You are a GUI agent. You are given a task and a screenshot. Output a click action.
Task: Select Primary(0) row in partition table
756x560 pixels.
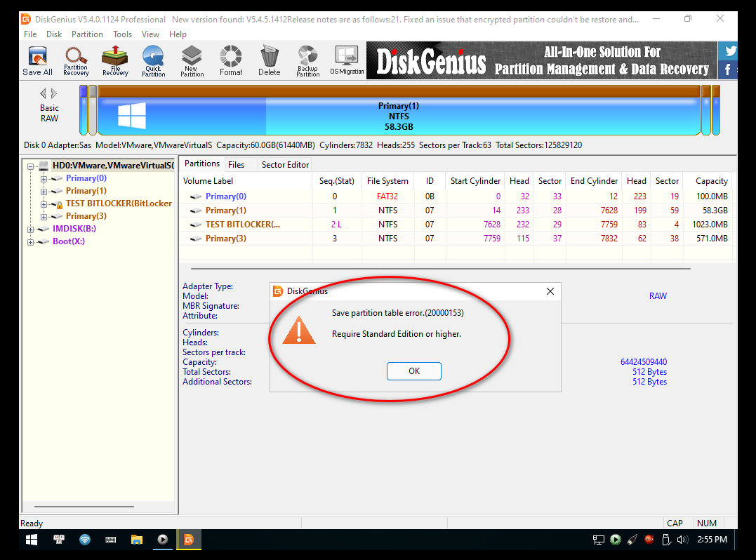click(x=456, y=196)
